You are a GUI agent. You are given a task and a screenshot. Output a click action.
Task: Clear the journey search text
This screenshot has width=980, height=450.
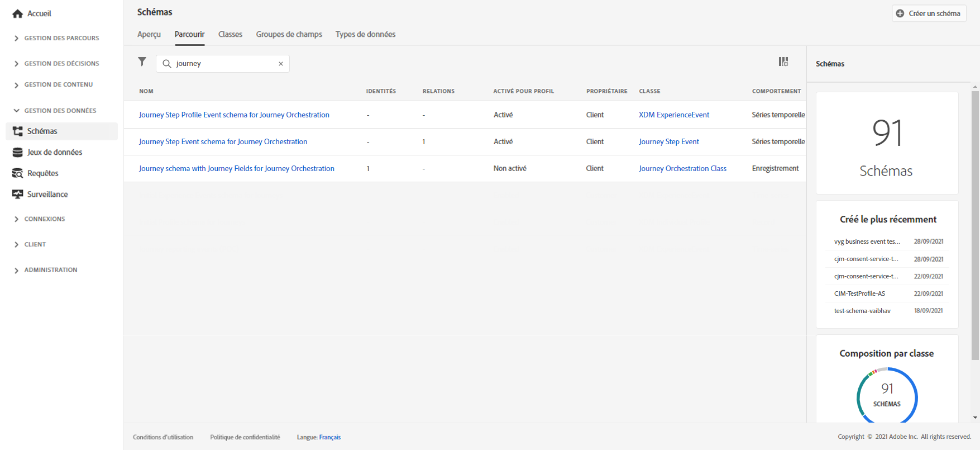pos(281,64)
